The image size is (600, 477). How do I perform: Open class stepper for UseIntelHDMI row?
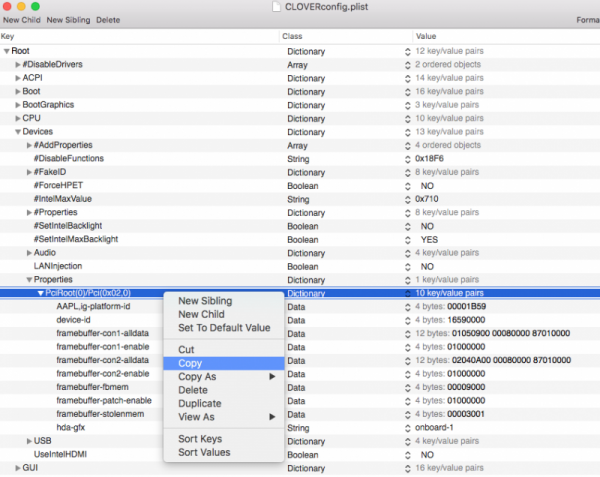(408, 455)
